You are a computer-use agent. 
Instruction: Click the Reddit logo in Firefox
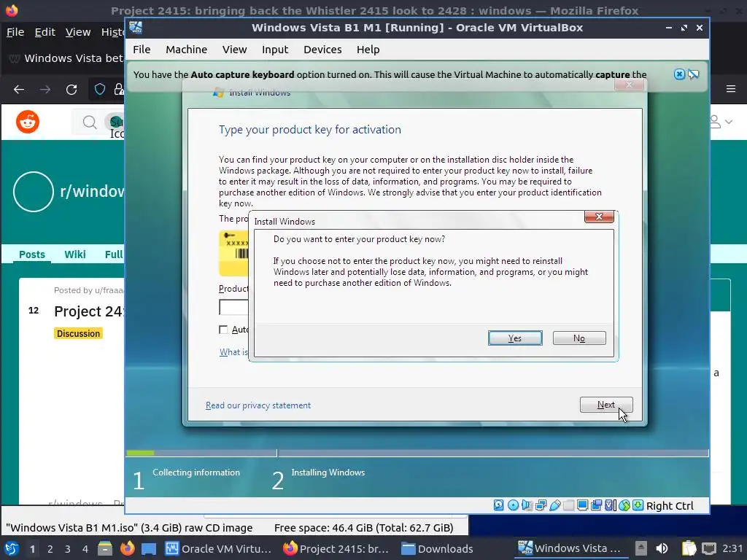28,122
